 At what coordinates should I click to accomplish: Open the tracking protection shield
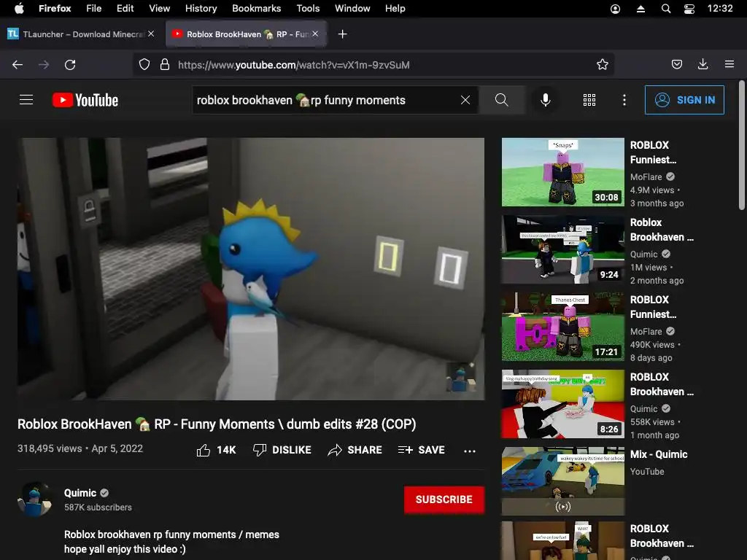144,64
